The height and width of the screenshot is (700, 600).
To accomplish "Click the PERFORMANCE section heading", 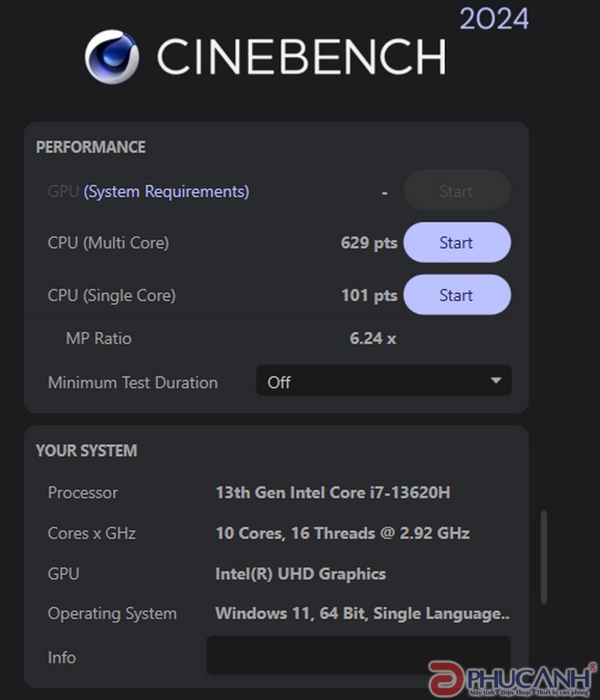I will [x=90, y=147].
